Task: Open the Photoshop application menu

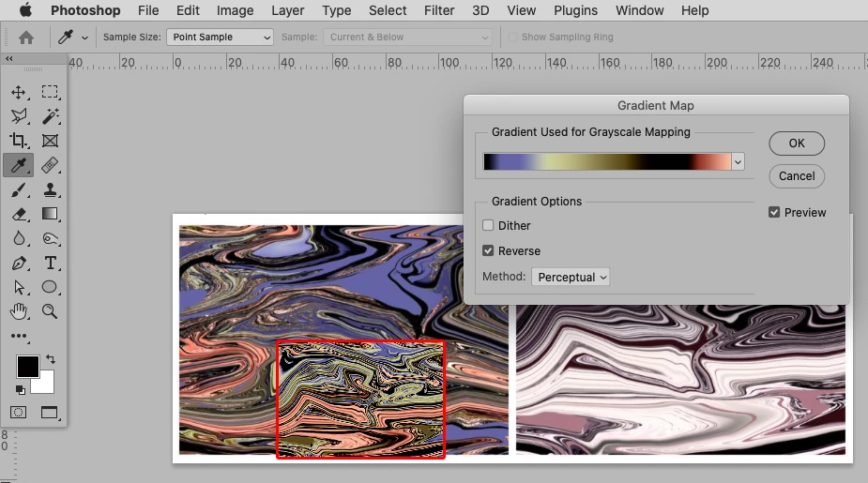Action: pyautogui.click(x=85, y=10)
